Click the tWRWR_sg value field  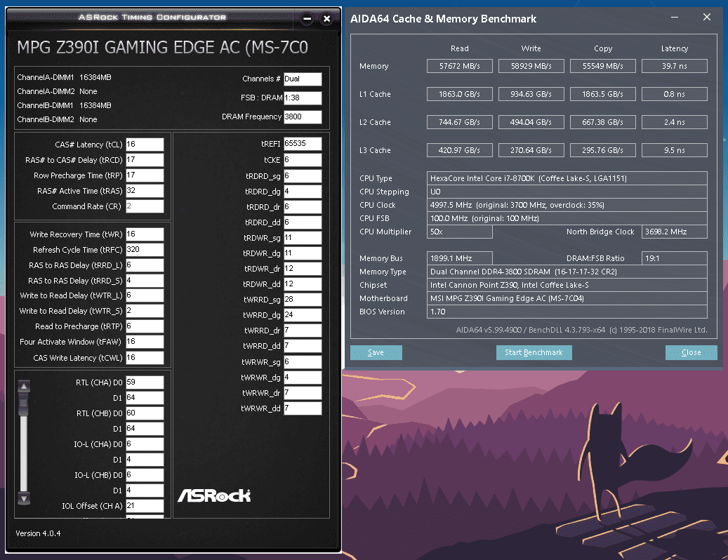coord(303,362)
